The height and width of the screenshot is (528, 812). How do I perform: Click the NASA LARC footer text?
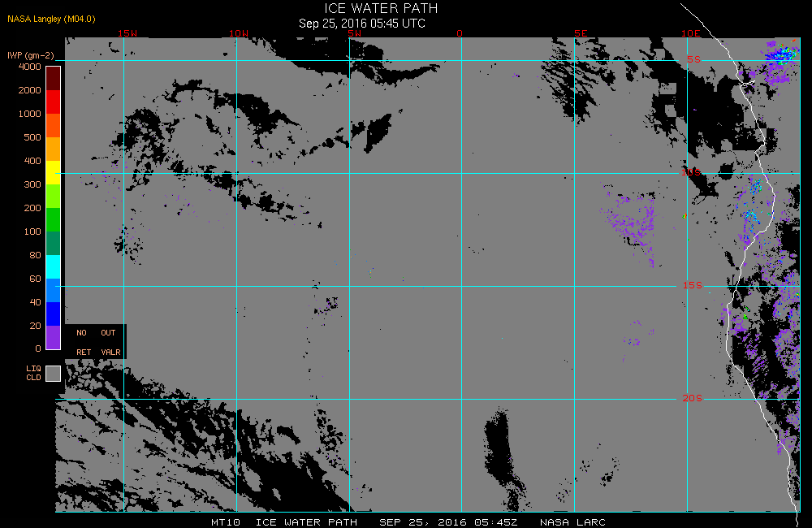click(572, 522)
